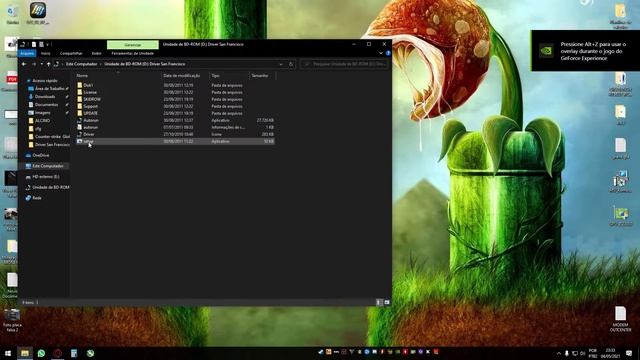
Task: Open Foto placa desktop icon
Action: point(12,320)
